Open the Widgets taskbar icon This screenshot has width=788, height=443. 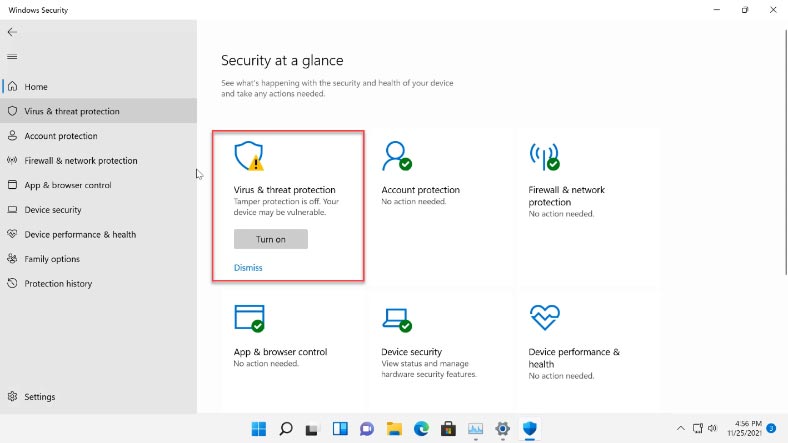[340, 429]
